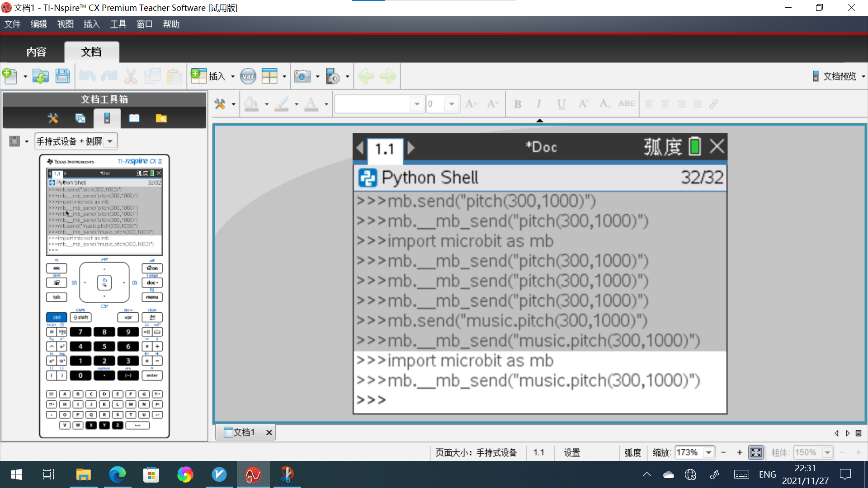Close the 文档1 document tab
This screenshot has width=868, height=488.
[x=269, y=432]
